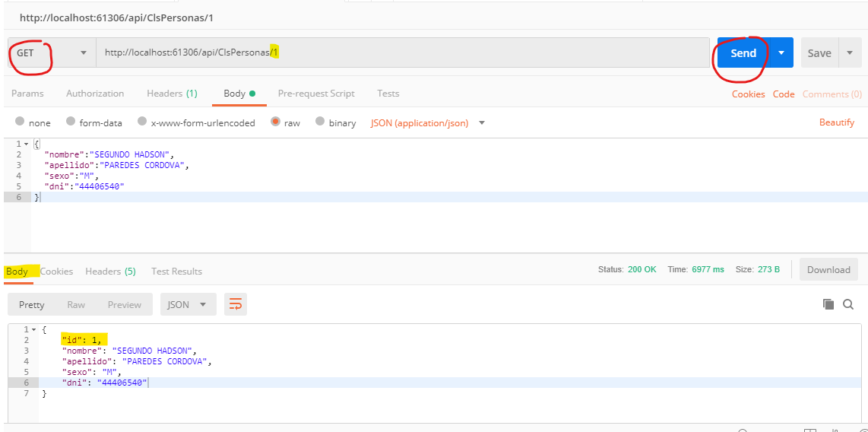Open the response JSON format dropdown
This screenshot has height=432, width=868.
coord(188,305)
